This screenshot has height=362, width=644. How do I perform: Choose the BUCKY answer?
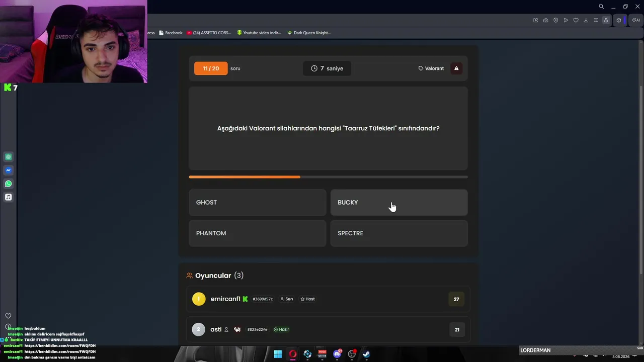(399, 203)
